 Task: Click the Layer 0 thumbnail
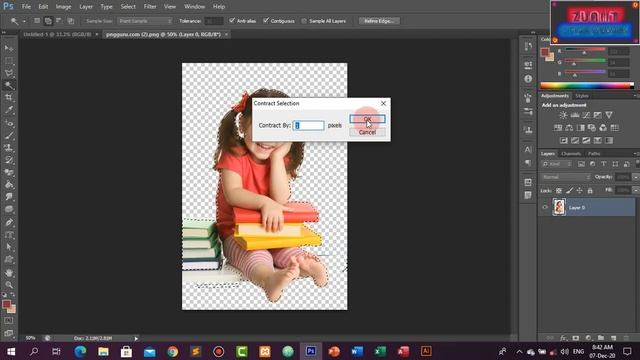559,207
